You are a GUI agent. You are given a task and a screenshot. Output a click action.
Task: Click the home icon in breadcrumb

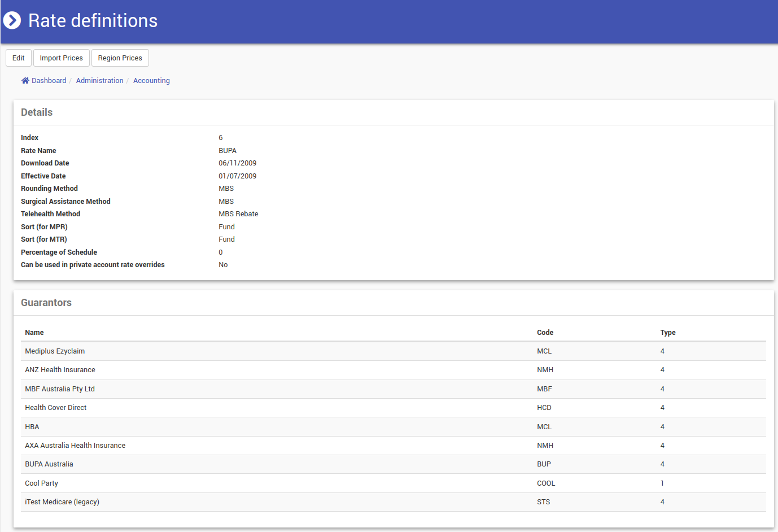[x=25, y=81]
